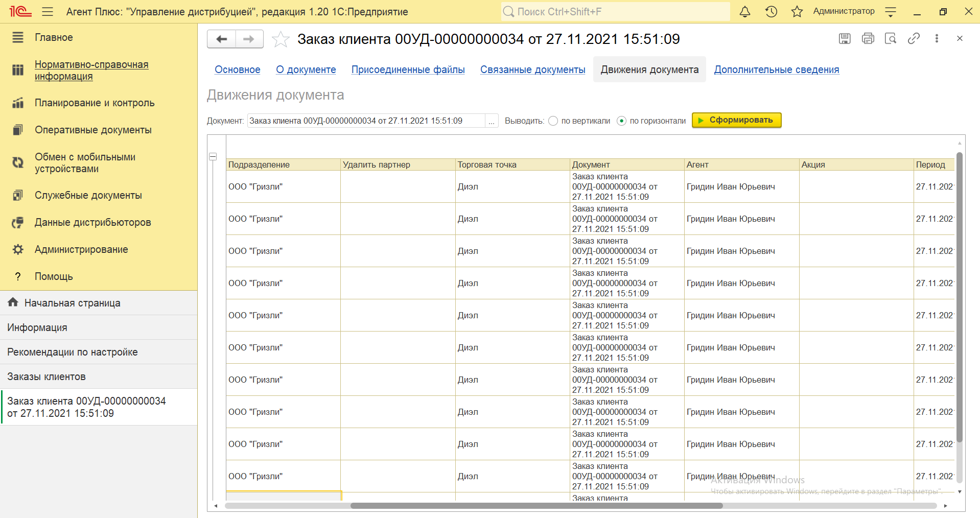
Task: Collapse the report group with minus box
Action: point(213,157)
